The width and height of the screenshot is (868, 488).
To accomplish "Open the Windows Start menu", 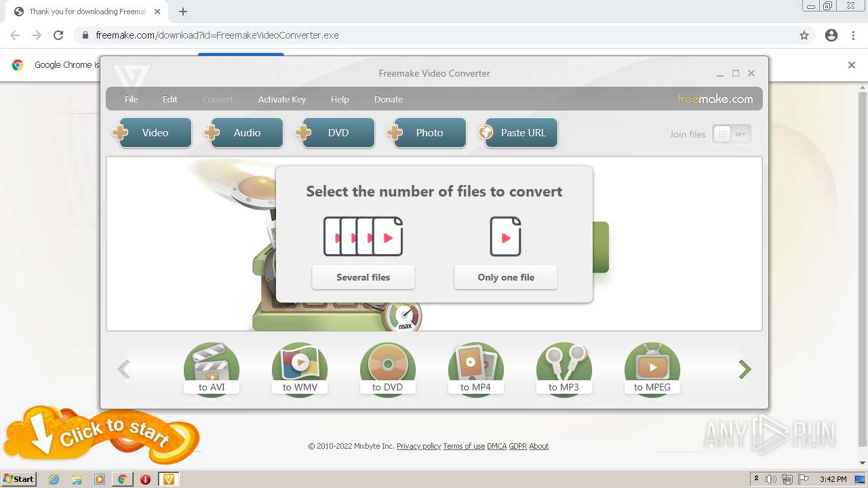I will coord(19,479).
